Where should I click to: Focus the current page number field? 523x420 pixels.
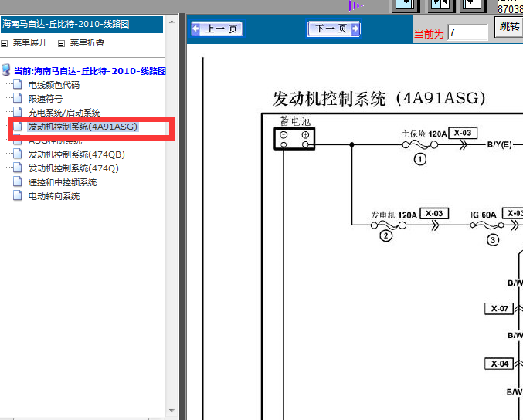(x=467, y=32)
